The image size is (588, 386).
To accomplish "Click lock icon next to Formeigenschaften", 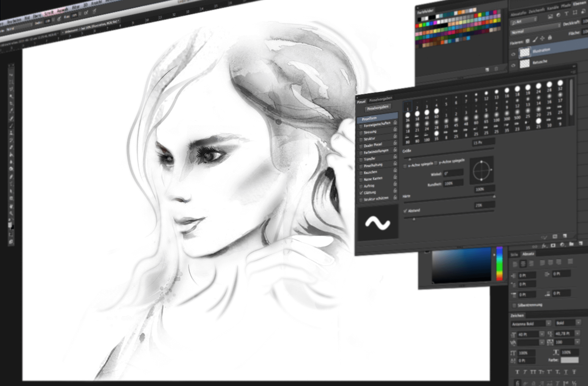I will [395, 122].
